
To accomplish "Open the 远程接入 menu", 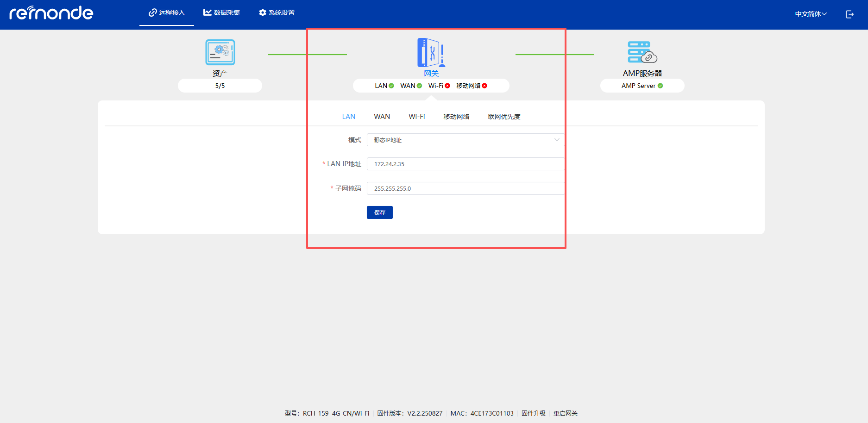I will [x=167, y=12].
